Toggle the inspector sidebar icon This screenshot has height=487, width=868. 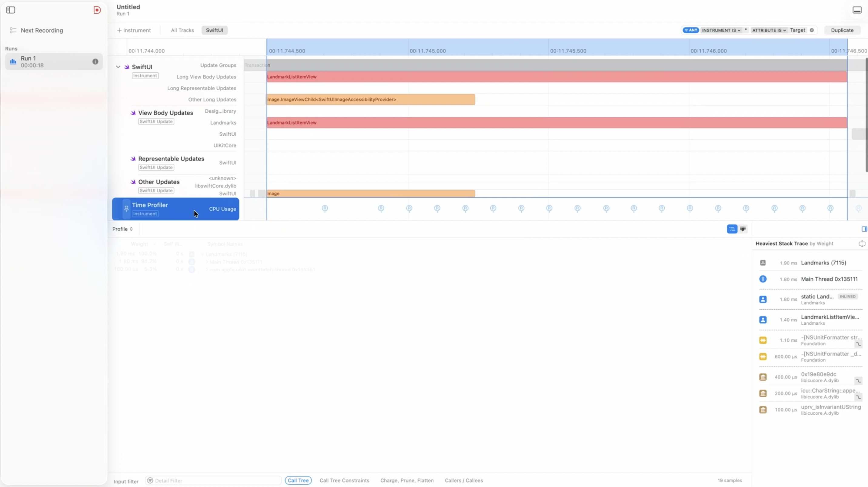(864, 229)
